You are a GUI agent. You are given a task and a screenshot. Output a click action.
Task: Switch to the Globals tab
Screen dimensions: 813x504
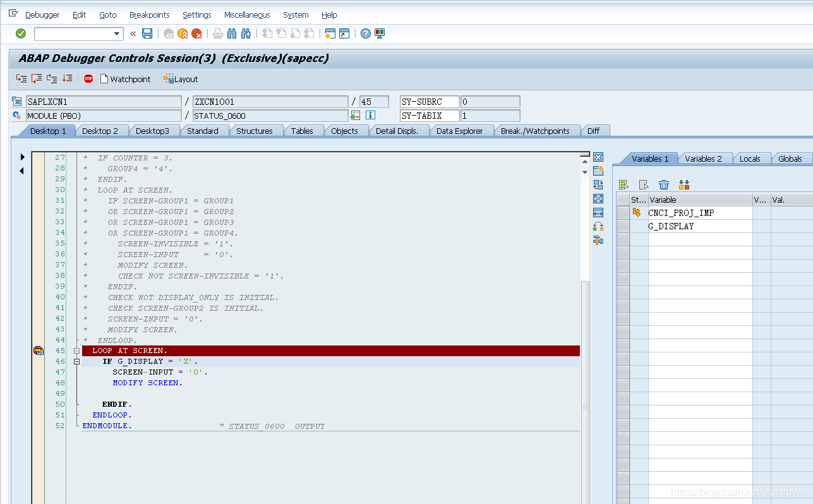tap(790, 159)
